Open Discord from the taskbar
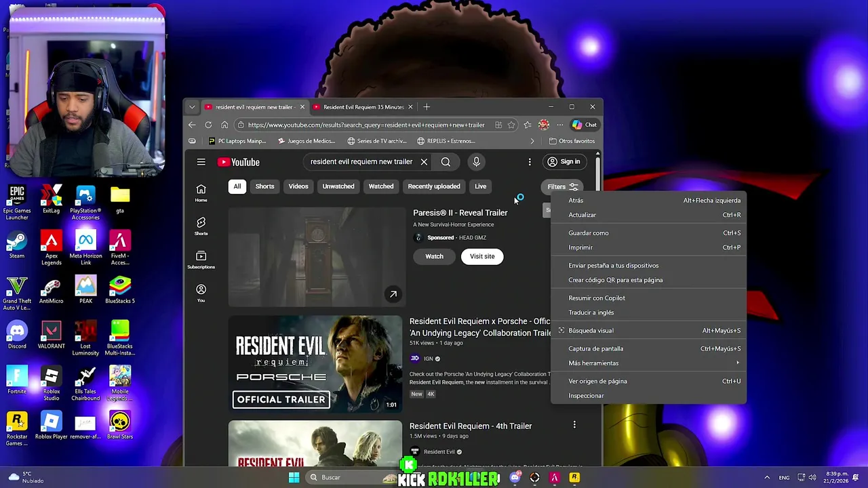This screenshot has width=868, height=488. point(515,477)
